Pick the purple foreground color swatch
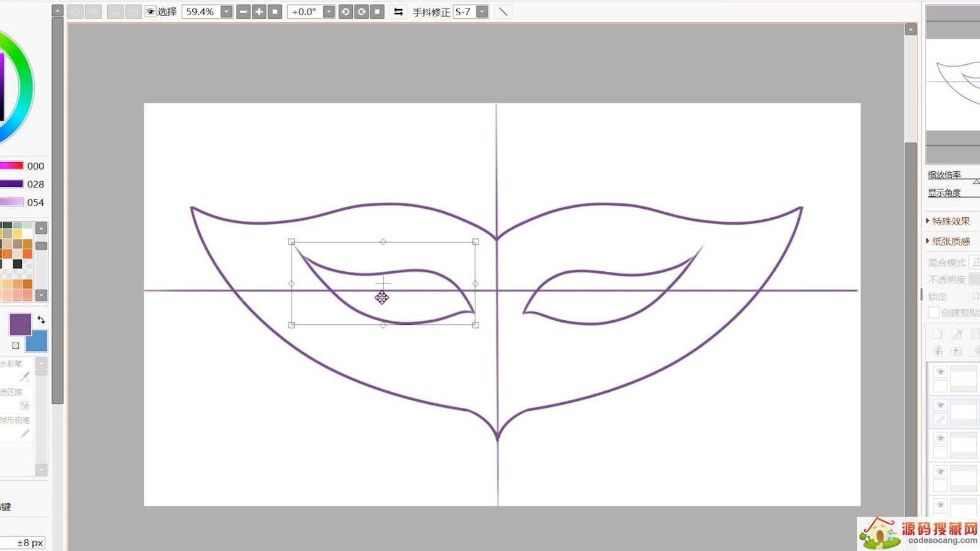 20,324
